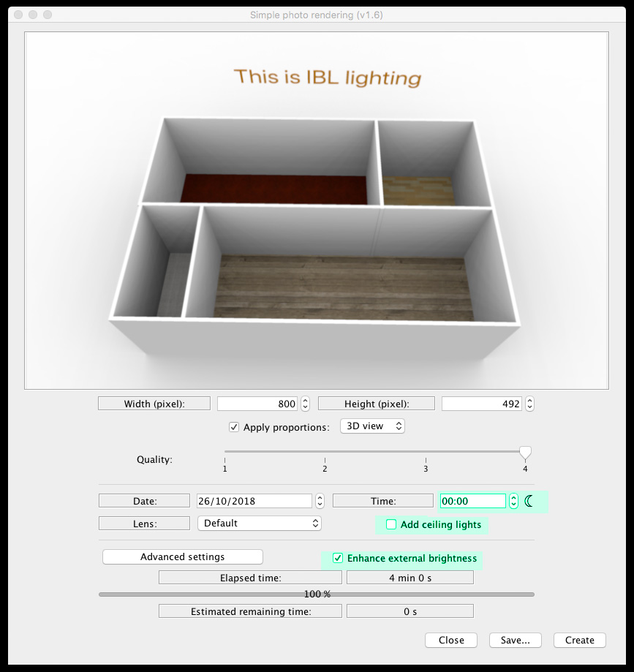Focus the Width input showing 800
This screenshot has width=634, height=672.
pos(257,404)
